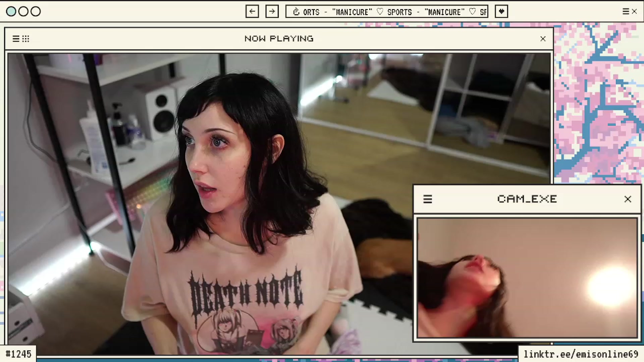Click the middle circle window button
This screenshot has width=644, height=362.
click(x=23, y=11)
